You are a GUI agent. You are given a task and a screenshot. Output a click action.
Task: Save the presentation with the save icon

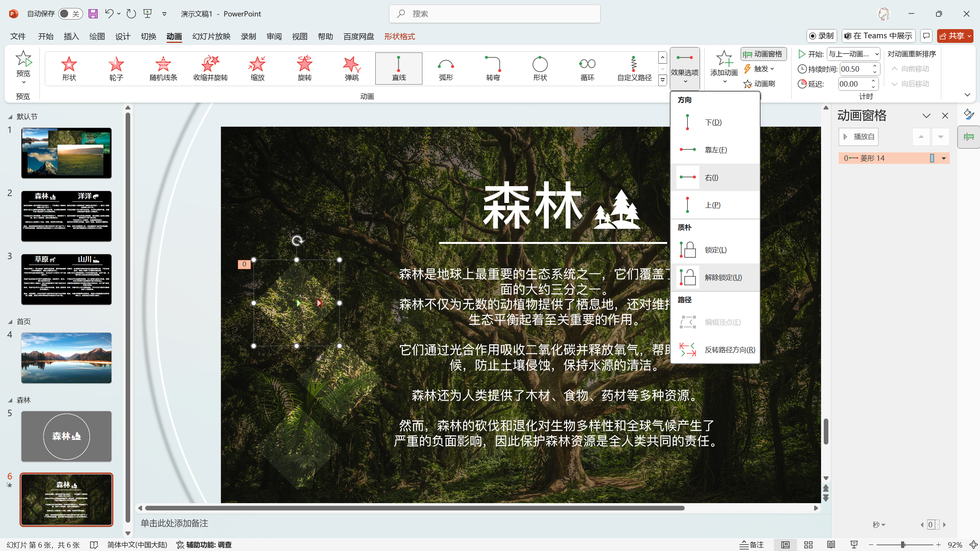pyautogui.click(x=93, y=14)
